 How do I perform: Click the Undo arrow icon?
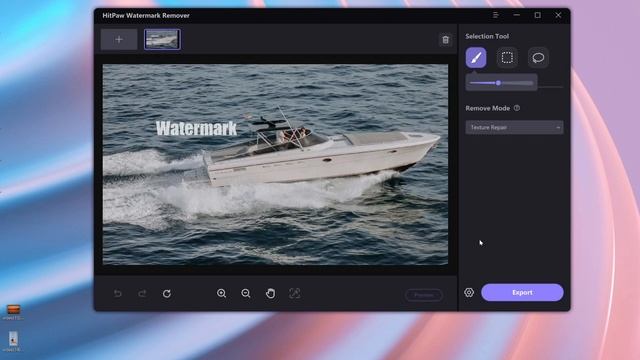[x=118, y=293]
